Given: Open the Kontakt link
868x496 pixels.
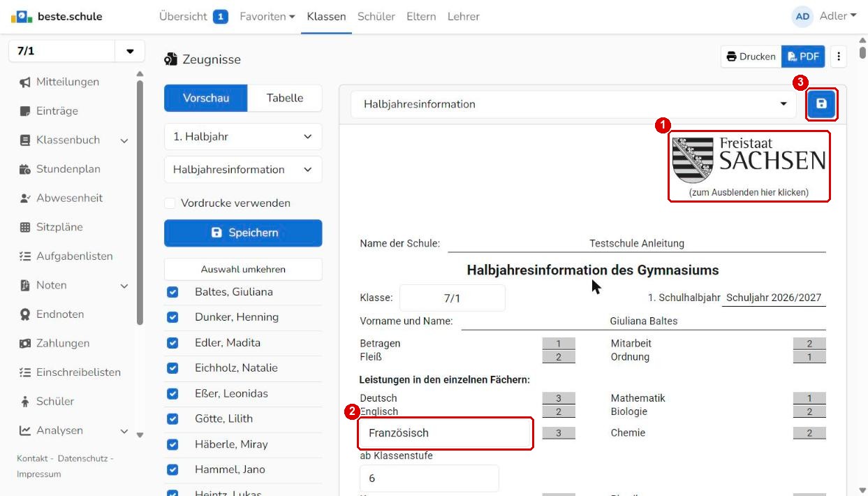Looking at the screenshot, I should point(32,458).
